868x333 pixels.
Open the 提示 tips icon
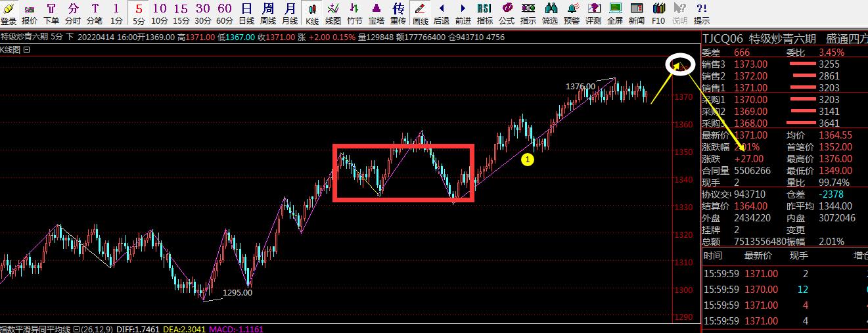point(702,13)
